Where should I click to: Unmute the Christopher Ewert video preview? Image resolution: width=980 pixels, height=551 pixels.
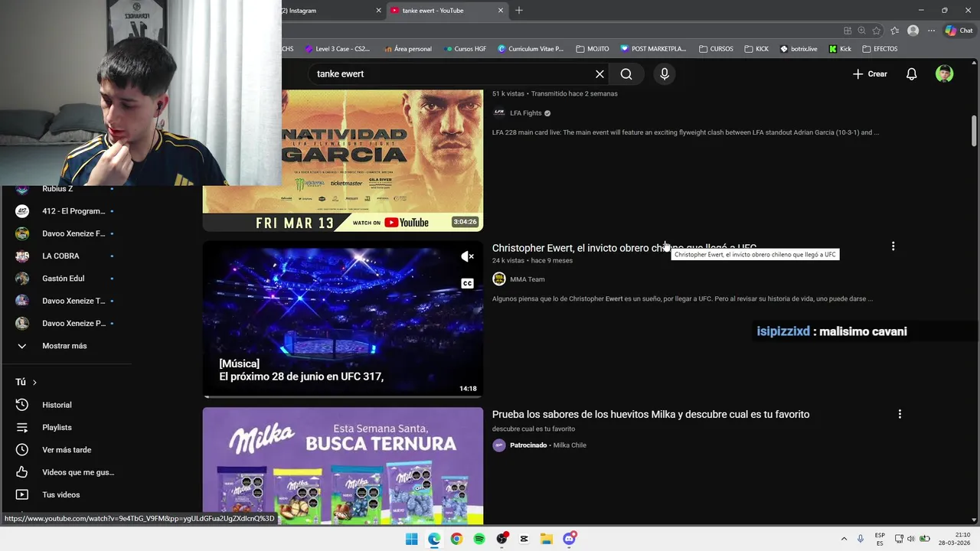click(x=467, y=256)
